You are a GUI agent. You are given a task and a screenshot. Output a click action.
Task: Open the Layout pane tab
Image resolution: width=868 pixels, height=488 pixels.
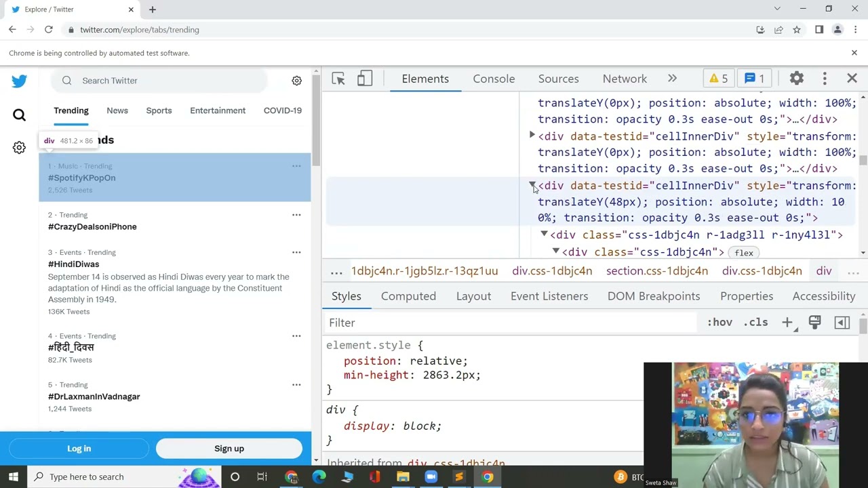point(473,296)
